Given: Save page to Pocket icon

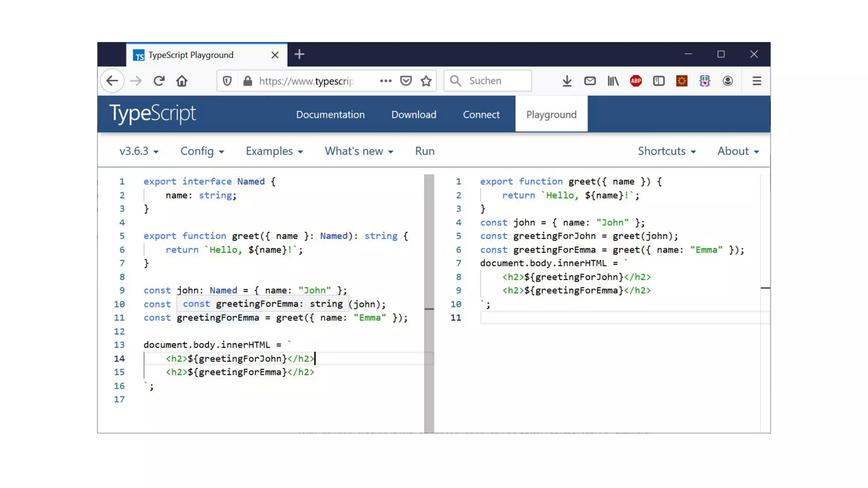Looking at the screenshot, I should pos(406,81).
